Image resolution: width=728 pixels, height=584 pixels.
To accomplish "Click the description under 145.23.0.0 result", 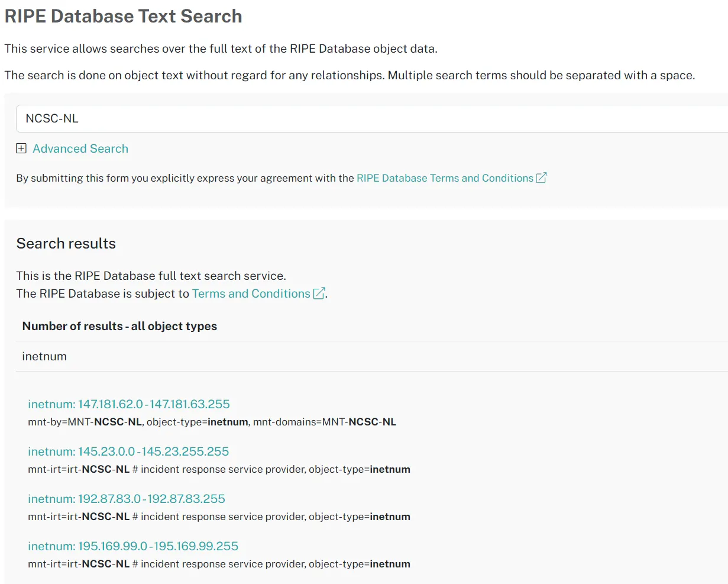I will pos(219,469).
